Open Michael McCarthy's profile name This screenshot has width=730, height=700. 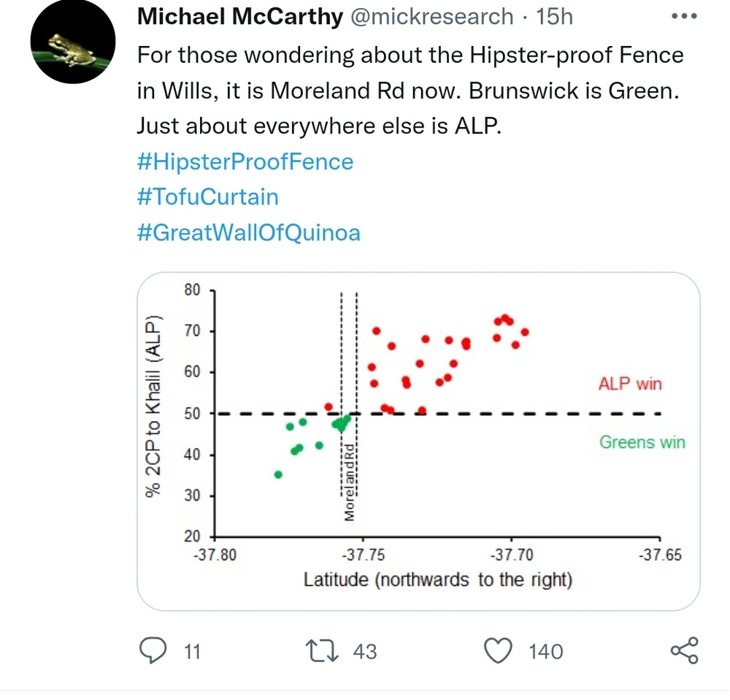pos(239,17)
